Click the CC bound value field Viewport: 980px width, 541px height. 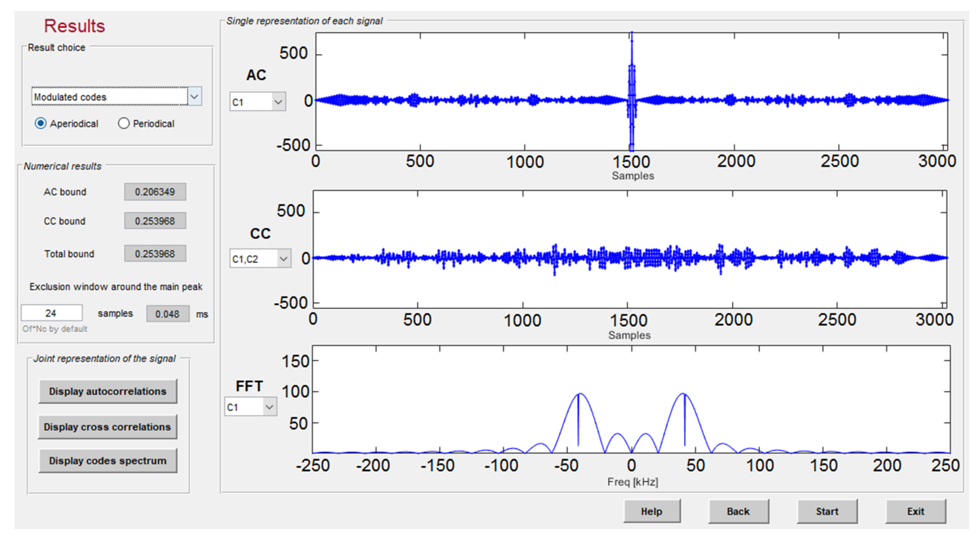tap(155, 221)
